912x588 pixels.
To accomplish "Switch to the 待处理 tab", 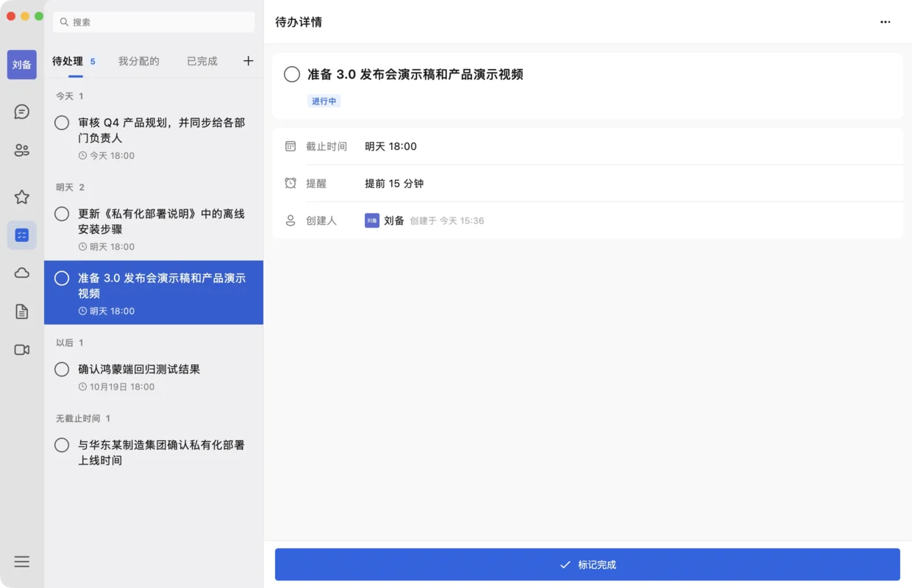I will click(x=68, y=61).
